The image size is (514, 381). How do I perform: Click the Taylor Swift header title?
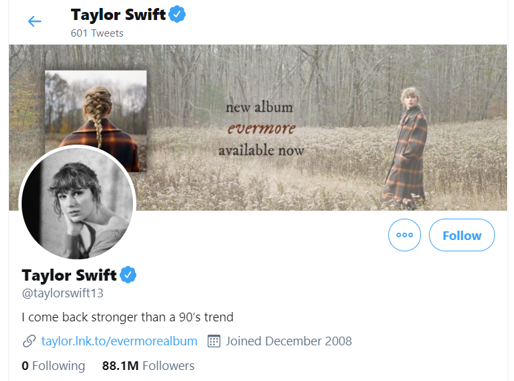(x=118, y=15)
